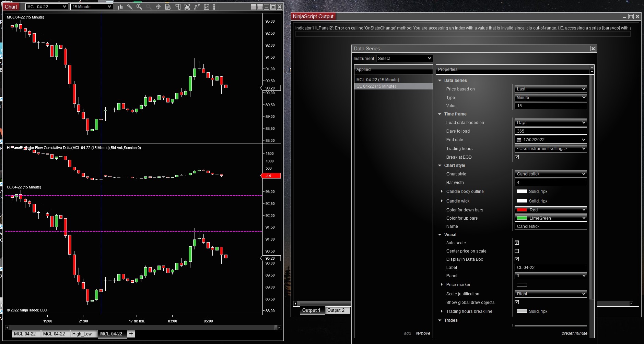Click the Zoom Out magnifier icon
This screenshot has width=644, height=344.
point(149,7)
